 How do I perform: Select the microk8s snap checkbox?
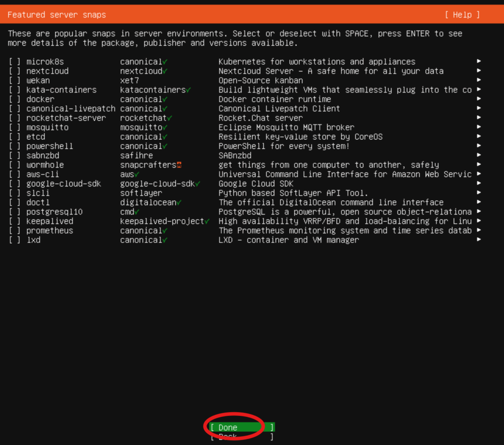coord(14,62)
